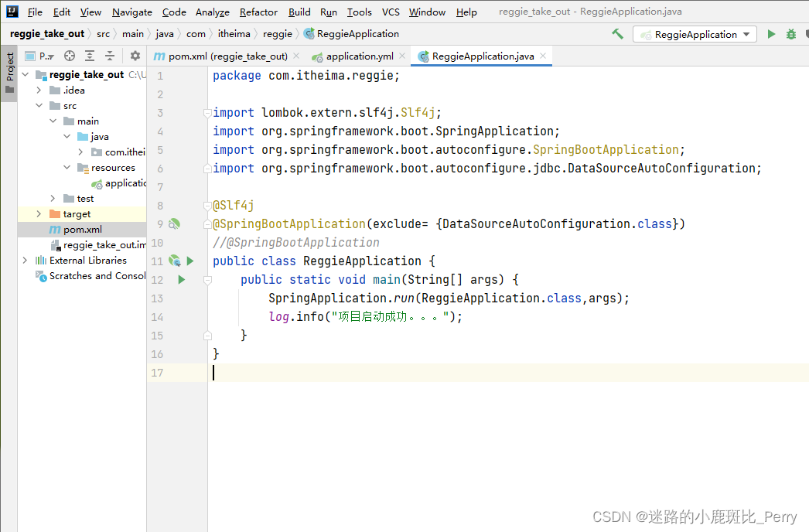This screenshot has height=532, width=809.
Task: Expand all nodes in the Project tree
Action: pos(90,56)
